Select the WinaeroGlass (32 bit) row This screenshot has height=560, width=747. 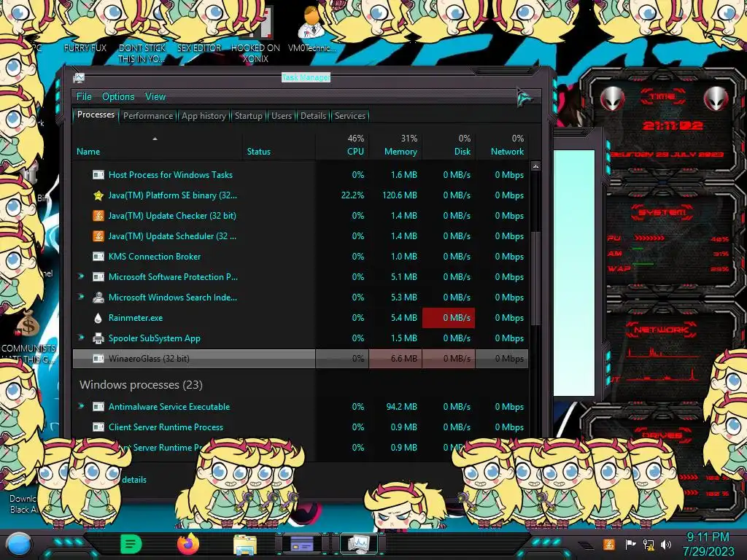click(x=301, y=359)
